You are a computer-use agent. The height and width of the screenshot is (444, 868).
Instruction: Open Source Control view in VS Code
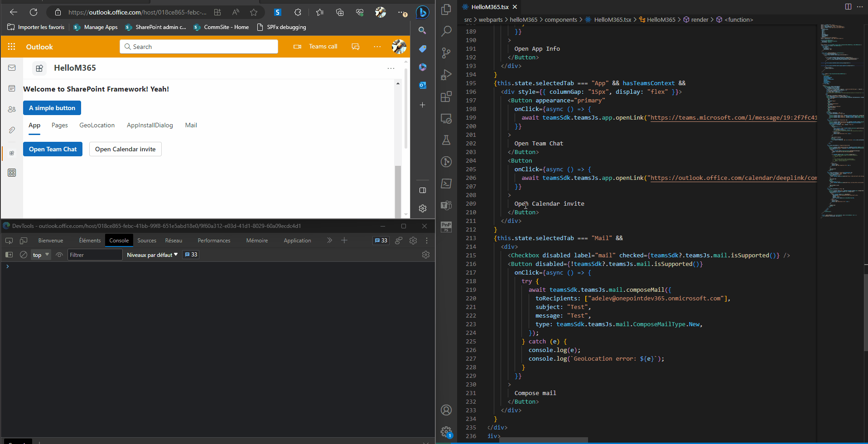click(x=446, y=53)
